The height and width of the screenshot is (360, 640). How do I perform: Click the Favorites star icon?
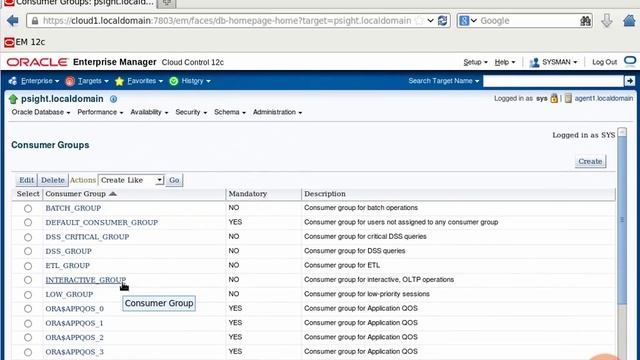(x=119, y=81)
